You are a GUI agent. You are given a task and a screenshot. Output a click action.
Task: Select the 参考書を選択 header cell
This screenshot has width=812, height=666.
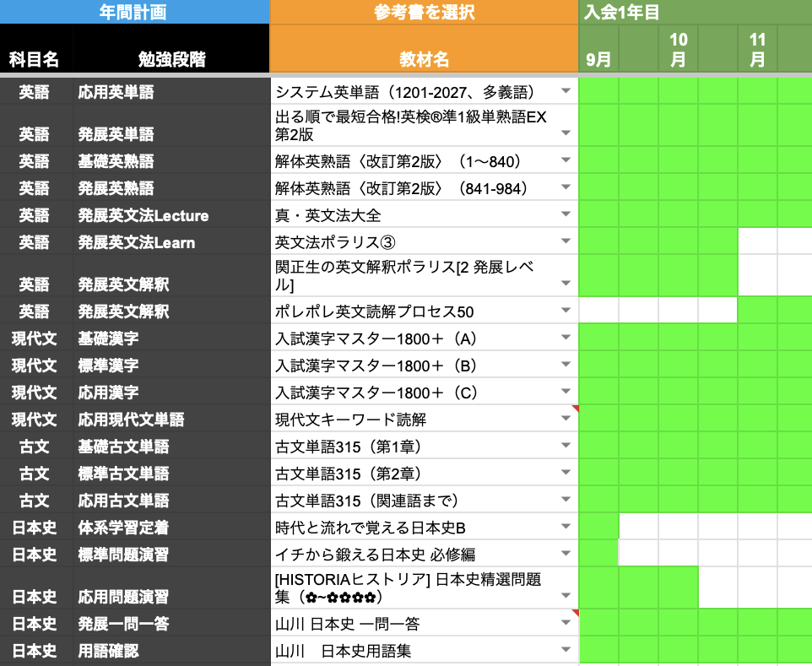[x=424, y=12]
